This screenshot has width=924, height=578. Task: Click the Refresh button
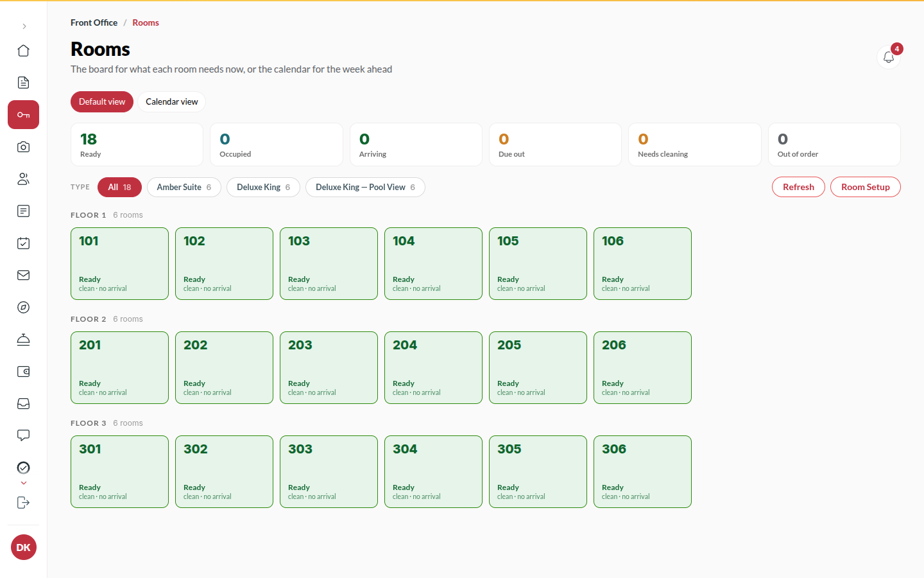coord(798,187)
